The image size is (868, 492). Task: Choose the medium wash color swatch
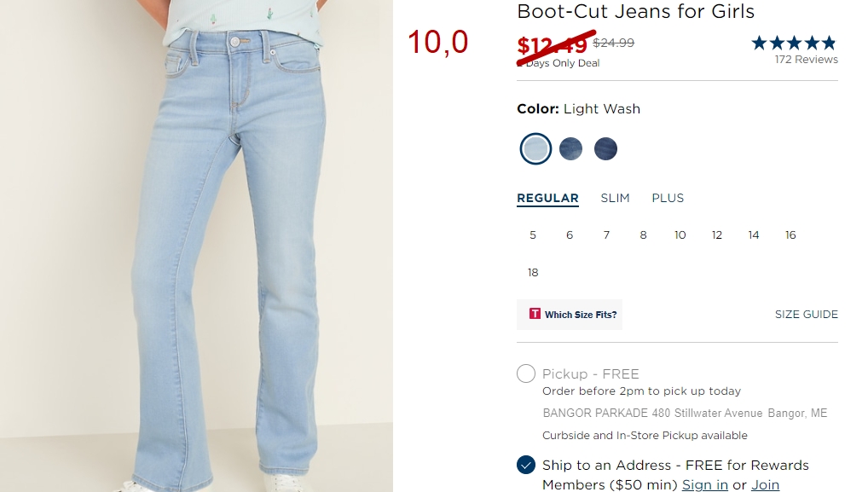tap(570, 149)
